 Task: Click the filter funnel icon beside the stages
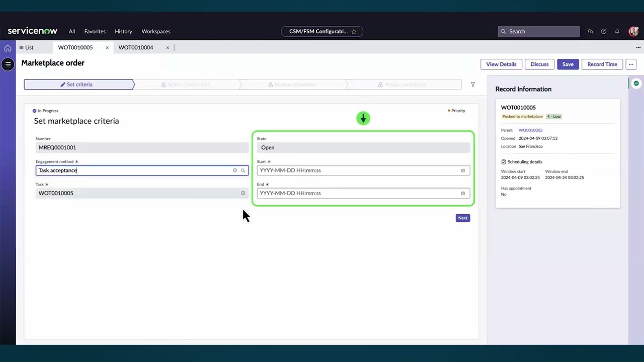pyautogui.click(x=472, y=84)
